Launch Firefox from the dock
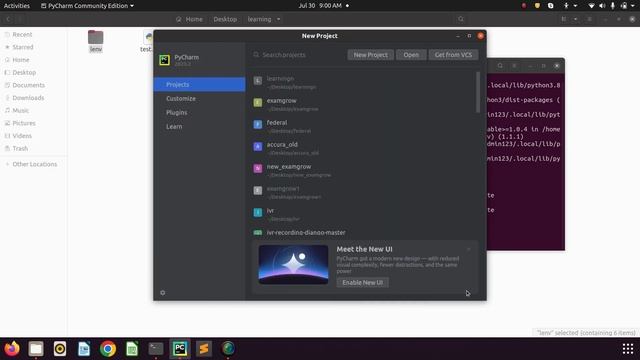This screenshot has width=640, height=360. 12,349
